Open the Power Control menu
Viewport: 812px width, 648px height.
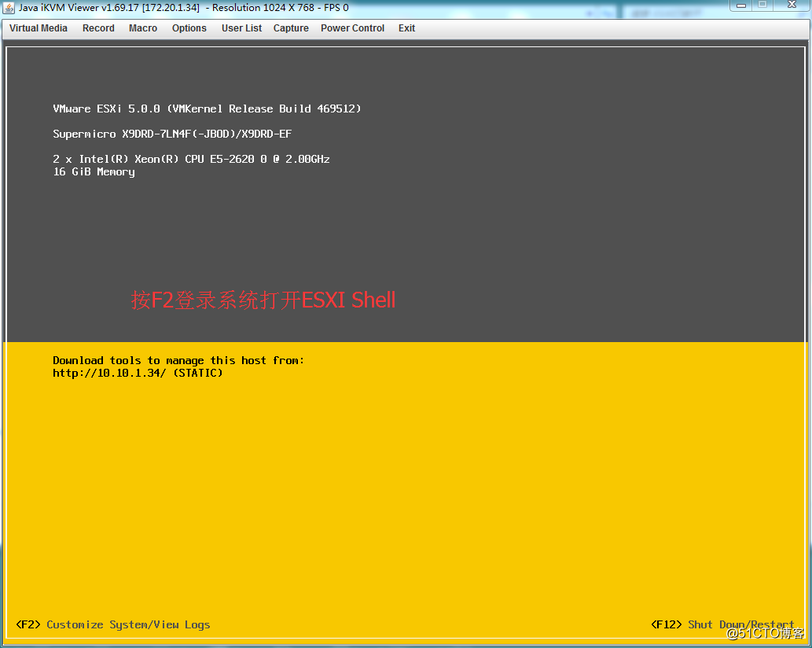pyautogui.click(x=352, y=28)
